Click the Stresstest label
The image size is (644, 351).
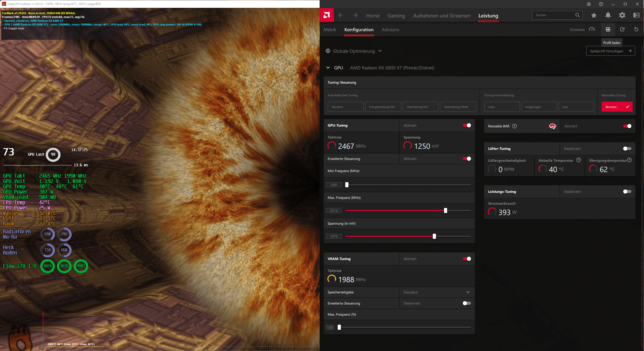(x=577, y=30)
